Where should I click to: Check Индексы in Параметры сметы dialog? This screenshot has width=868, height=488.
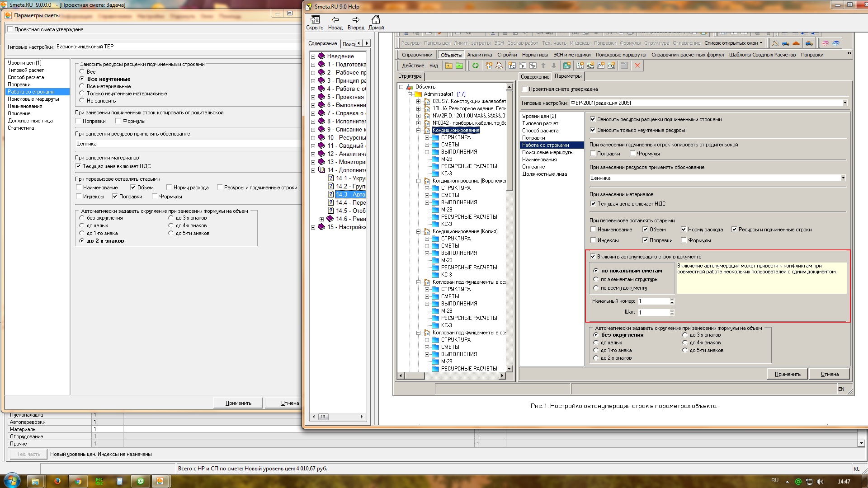click(78, 196)
